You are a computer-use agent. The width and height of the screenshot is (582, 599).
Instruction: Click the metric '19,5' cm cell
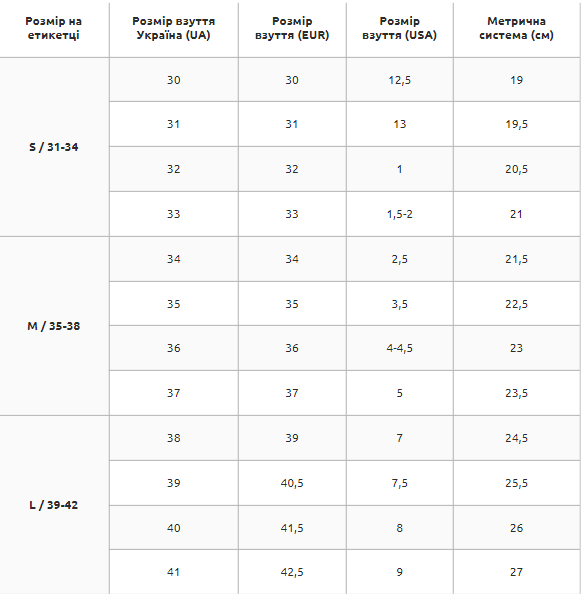pyautogui.click(x=517, y=124)
